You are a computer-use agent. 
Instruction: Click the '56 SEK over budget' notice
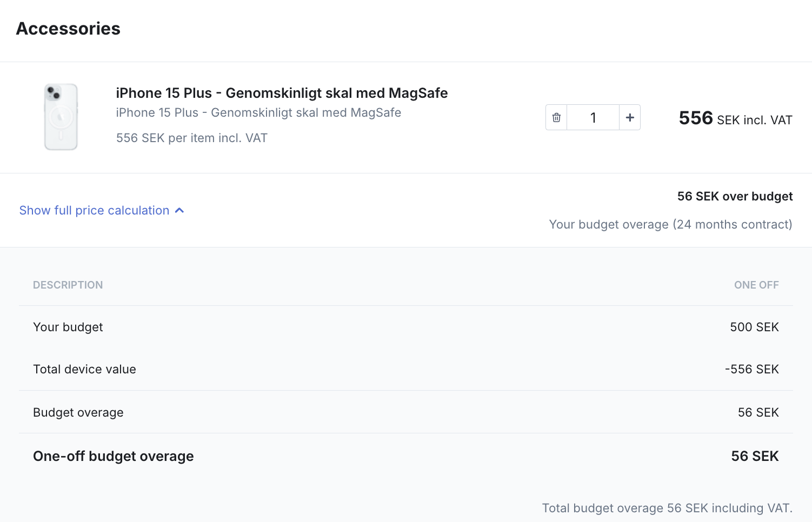(x=735, y=196)
